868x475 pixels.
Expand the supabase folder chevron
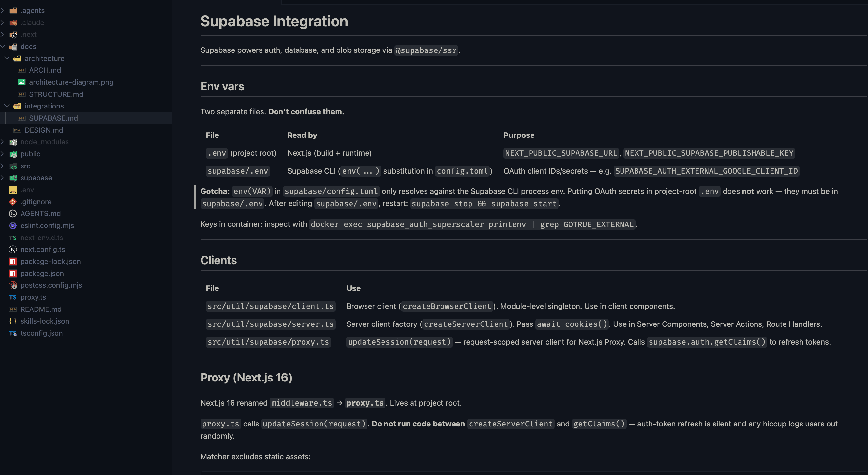[x=2, y=178]
